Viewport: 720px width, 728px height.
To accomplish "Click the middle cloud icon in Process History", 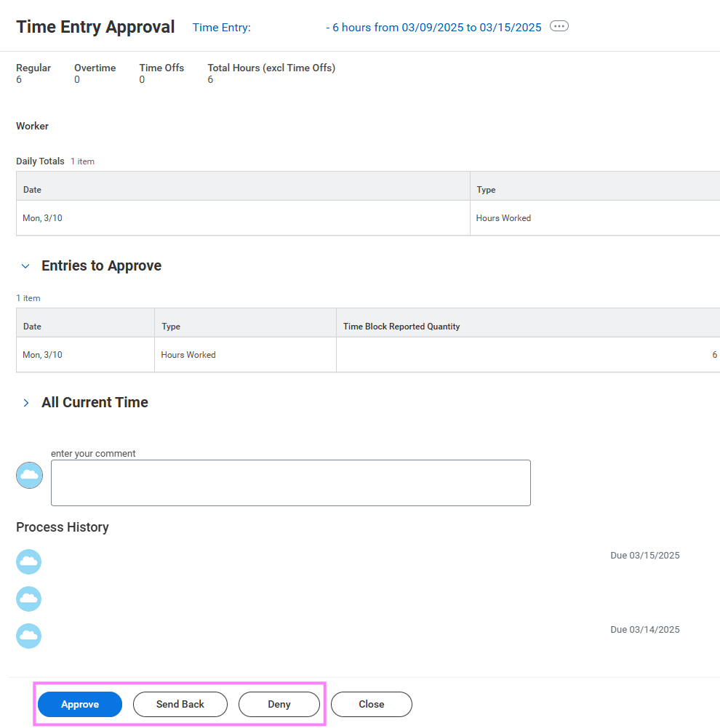I will [28, 599].
